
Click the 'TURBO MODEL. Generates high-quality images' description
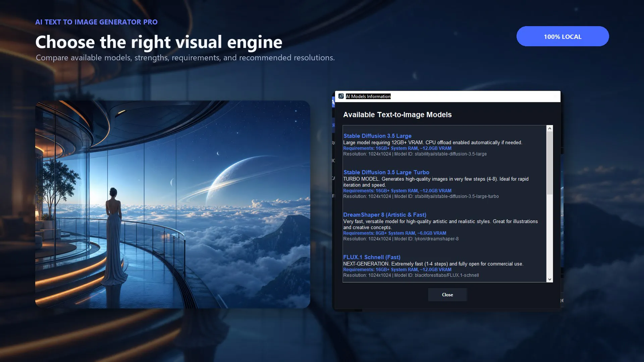[436, 182]
